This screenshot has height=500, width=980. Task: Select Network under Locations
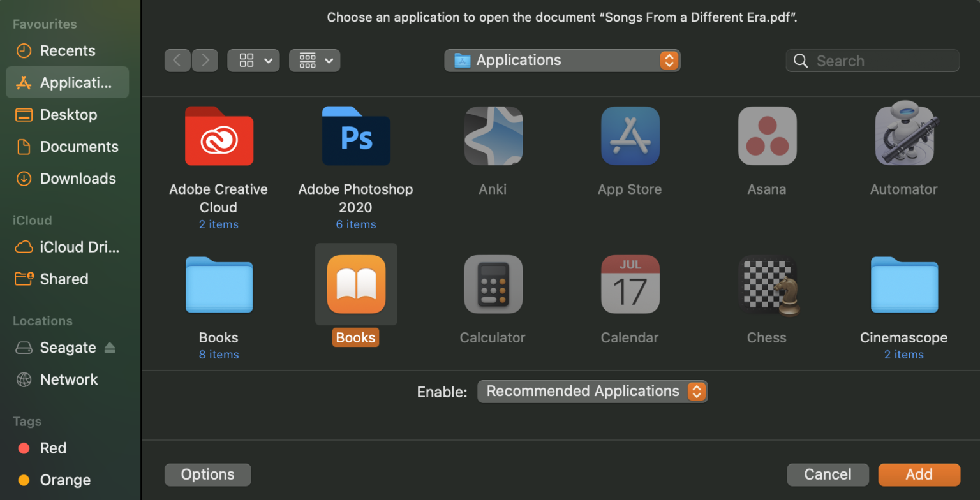click(x=68, y=379)
